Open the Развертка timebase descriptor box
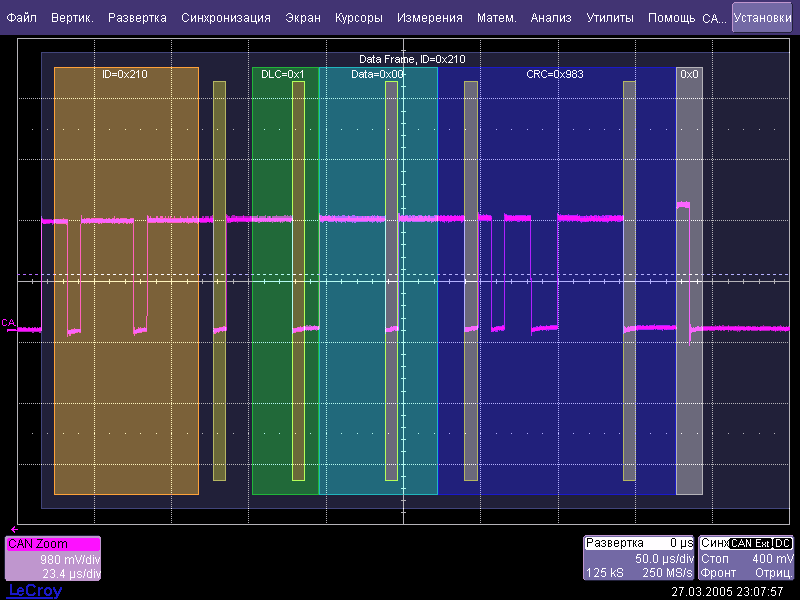Viewport: 800px width, 600px height. [639, 558]
